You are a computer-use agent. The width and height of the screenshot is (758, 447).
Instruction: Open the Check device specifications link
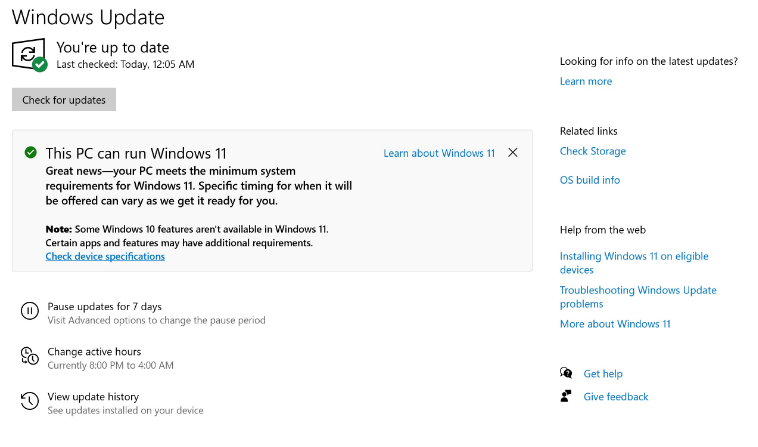[105, 256]
